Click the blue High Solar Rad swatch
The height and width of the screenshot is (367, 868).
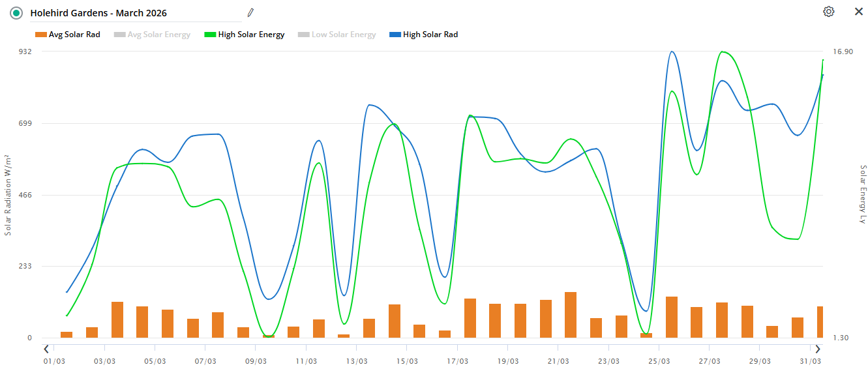(395, 35)
